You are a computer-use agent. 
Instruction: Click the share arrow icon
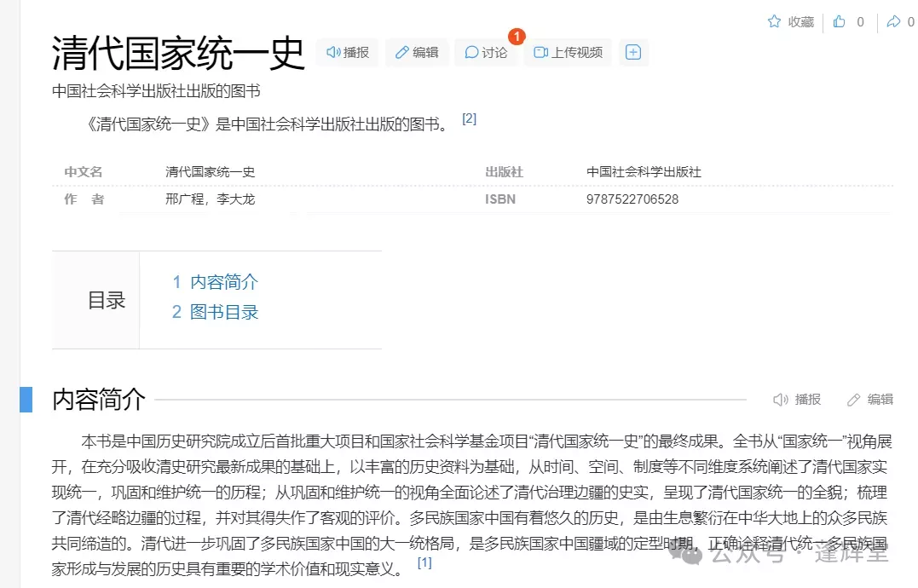point(893,21)
